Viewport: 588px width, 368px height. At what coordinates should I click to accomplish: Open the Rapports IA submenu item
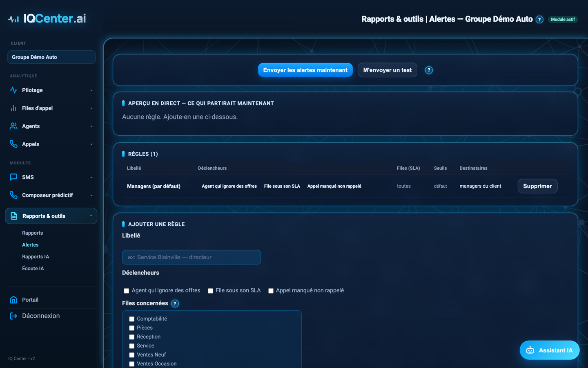click(x=36, y=257)
